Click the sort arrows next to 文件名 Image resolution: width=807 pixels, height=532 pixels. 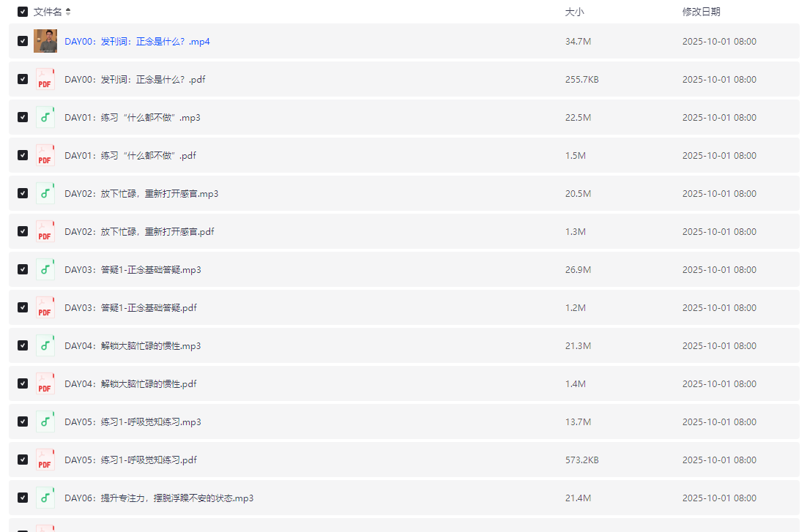[69, 11]
